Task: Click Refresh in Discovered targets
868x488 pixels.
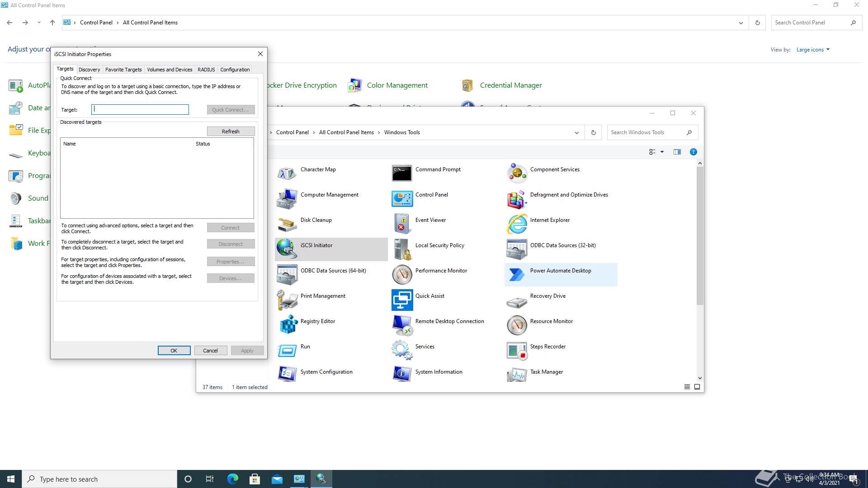Action: pyautogui.click(x=231, y=131)
